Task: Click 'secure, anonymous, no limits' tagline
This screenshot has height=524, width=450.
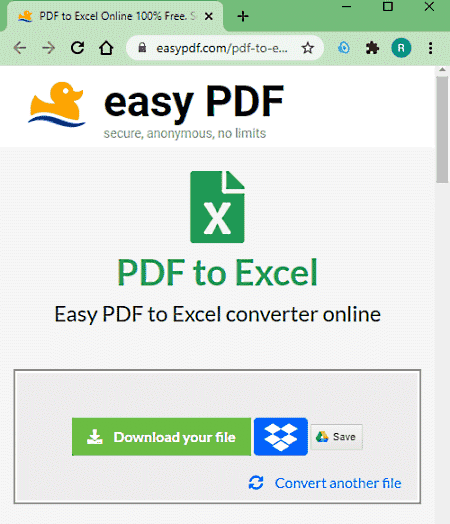Action: click(x=185, y=133)
